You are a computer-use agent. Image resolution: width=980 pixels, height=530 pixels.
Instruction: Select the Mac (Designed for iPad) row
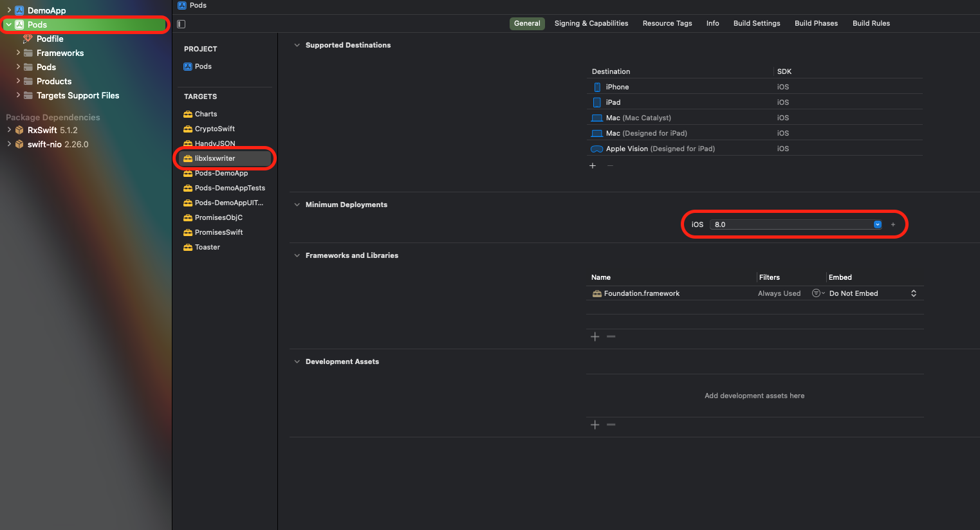[755, 133]
